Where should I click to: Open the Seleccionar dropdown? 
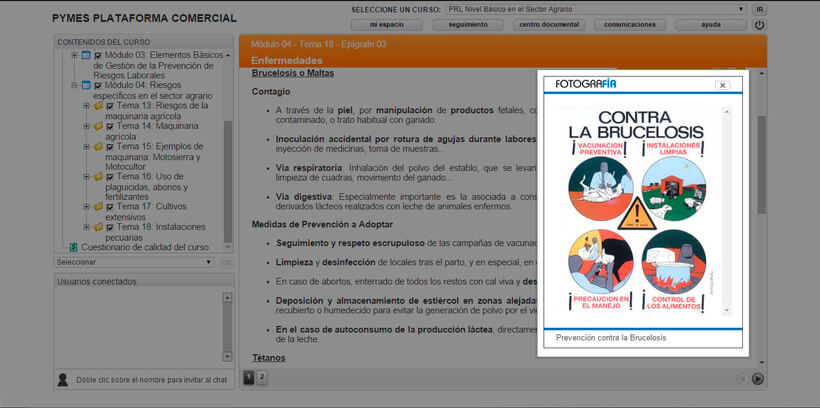pyautogui.click(x=134, y=262)
